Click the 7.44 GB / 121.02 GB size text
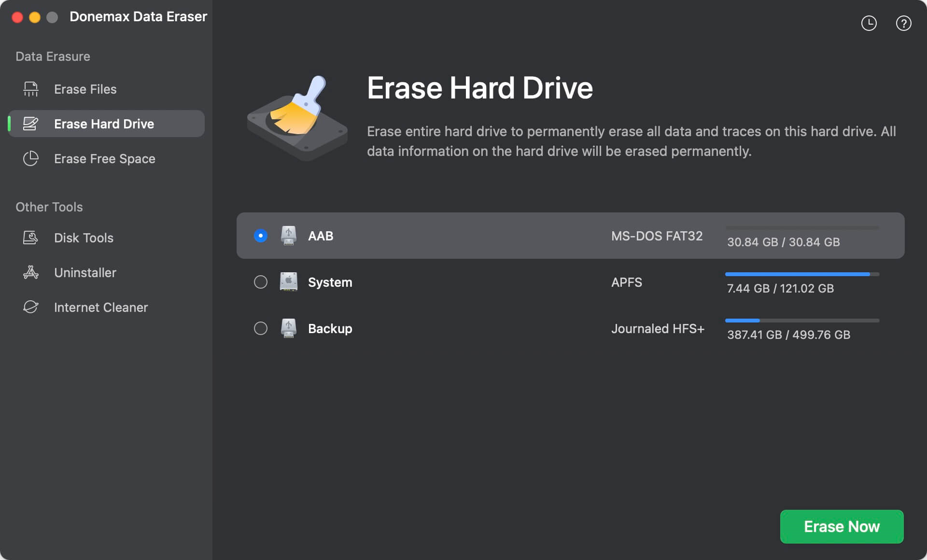 [780, 288]
